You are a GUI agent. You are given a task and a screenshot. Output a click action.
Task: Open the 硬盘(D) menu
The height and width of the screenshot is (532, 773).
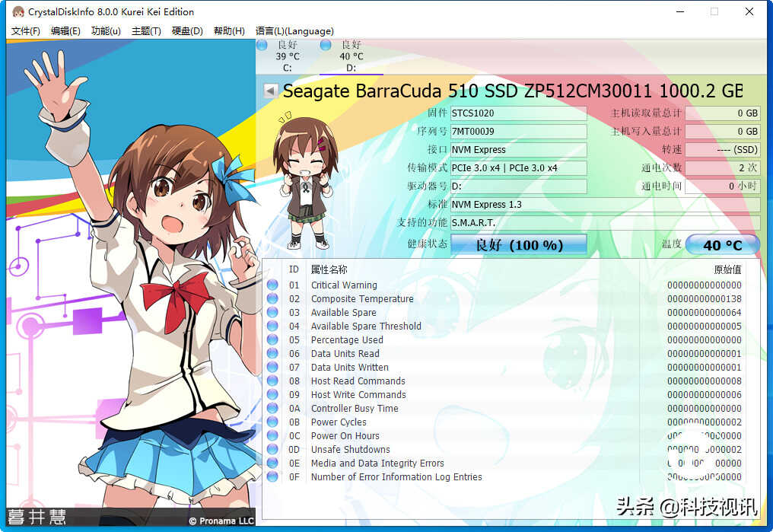coord(187,31)
